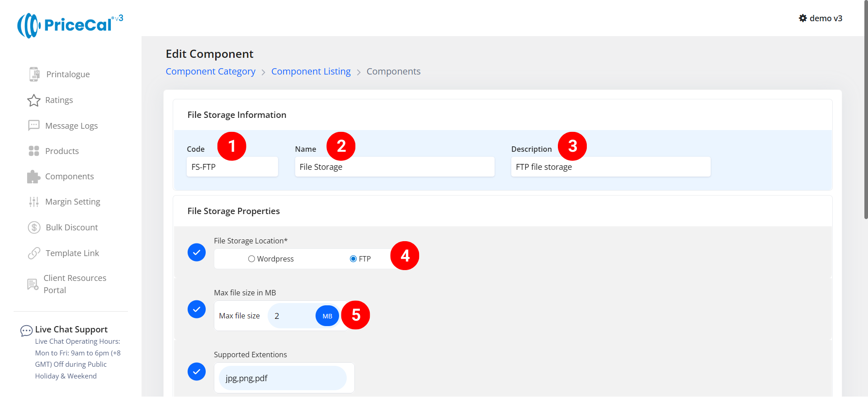The width and height of the screenshot is (868, 397).
Task: Open the demo v3 settings menu
Action: tap(820, 18)
